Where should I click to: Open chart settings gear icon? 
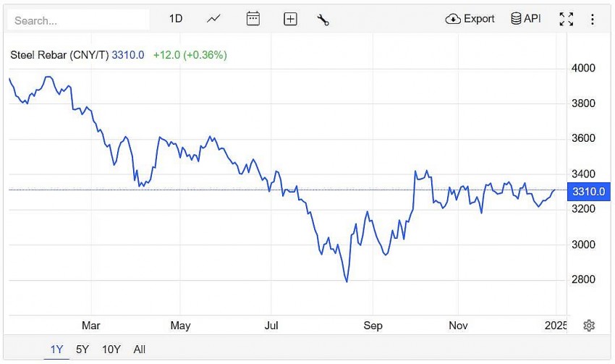coord(589,326)
